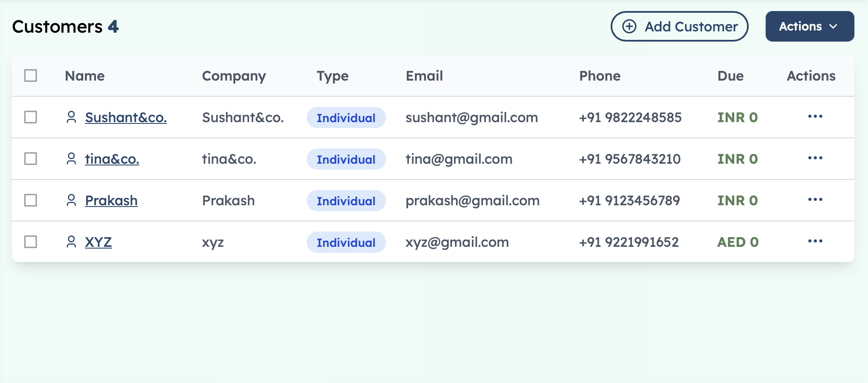Click the Individual badge for Prakash

346,201
